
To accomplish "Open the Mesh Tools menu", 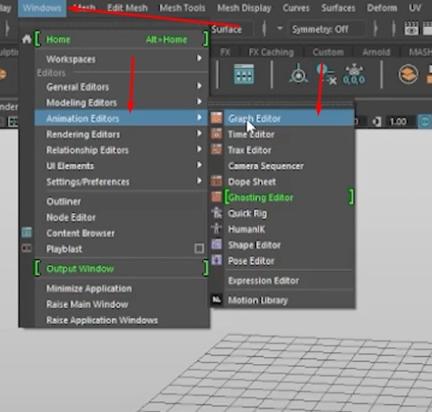I will coord(182,8).
